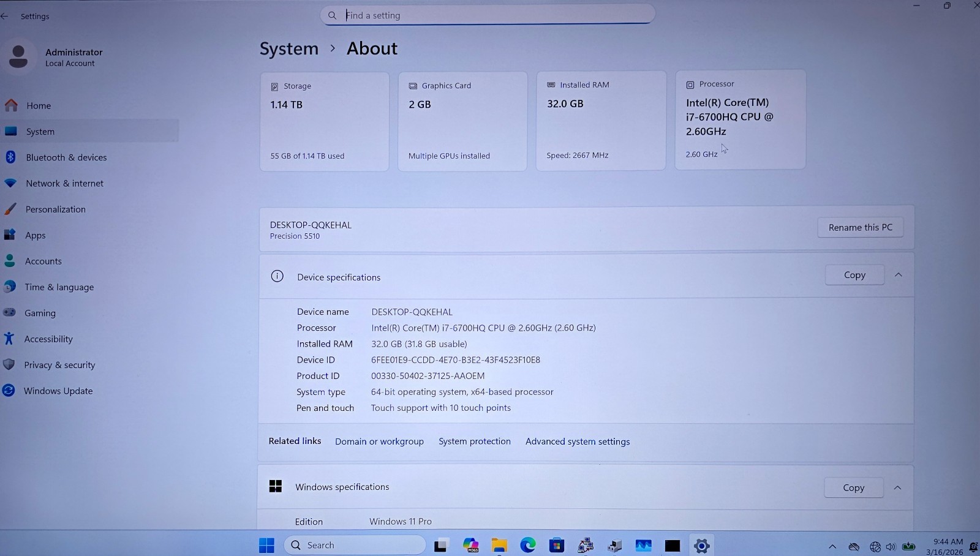This screenshot has width=980, height=556.
Task: Click the Gaming controller icon
Action: (x=9, y=312)
